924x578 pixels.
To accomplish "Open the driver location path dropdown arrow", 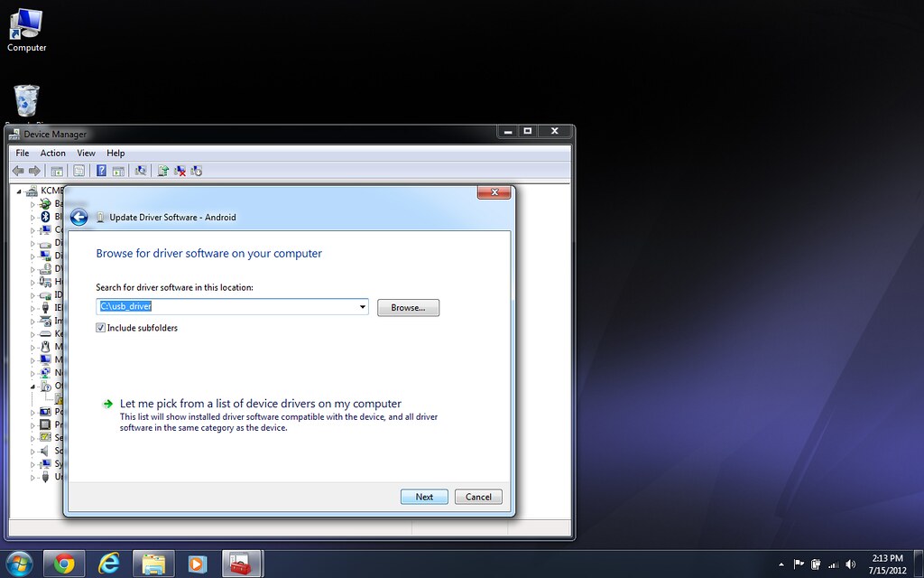I will coord(363,307).
